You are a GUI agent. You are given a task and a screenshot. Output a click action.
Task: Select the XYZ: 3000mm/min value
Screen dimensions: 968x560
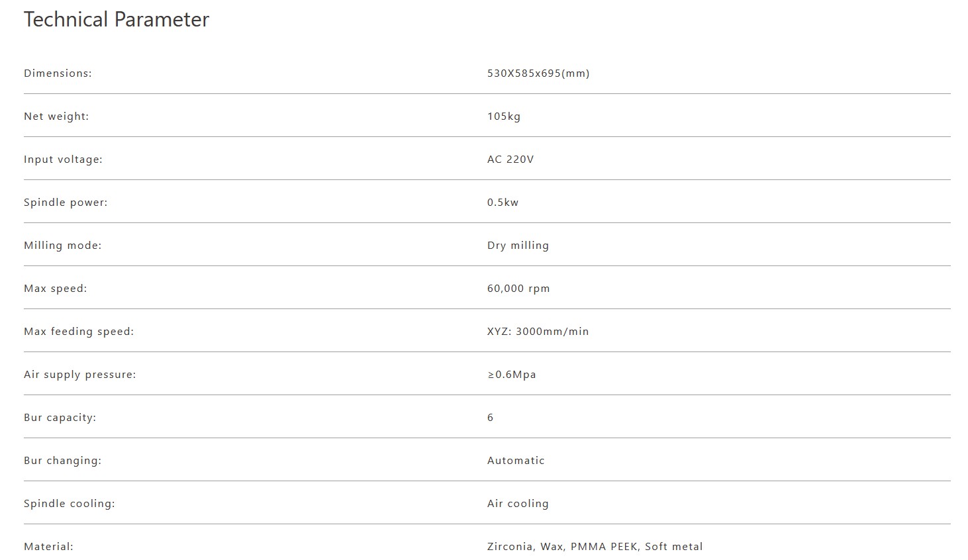(538, 332)
